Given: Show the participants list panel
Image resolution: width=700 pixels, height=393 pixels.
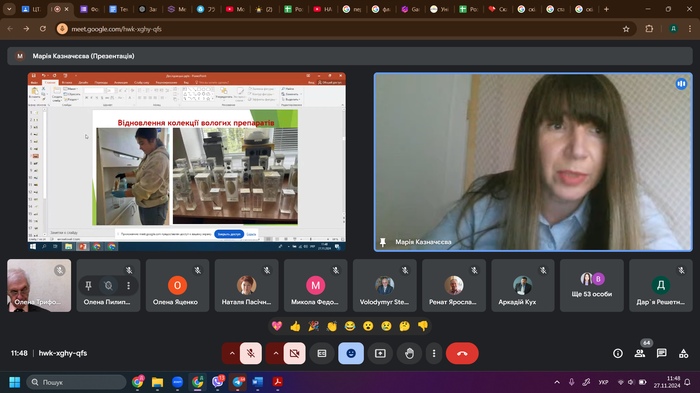Looking at the screenshot, I should tap(640, 353).
